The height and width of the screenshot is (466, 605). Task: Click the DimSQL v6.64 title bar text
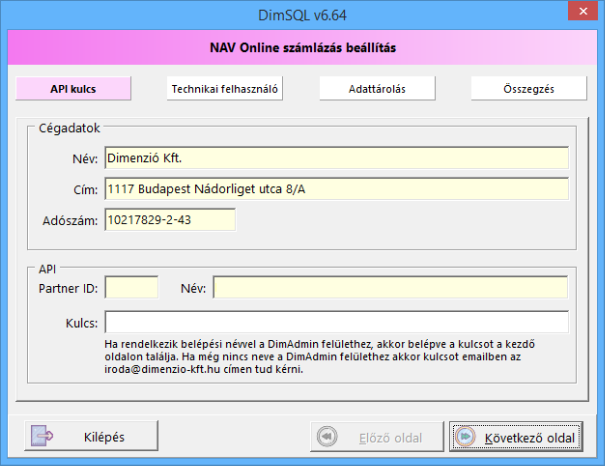(x=302, y=15)
